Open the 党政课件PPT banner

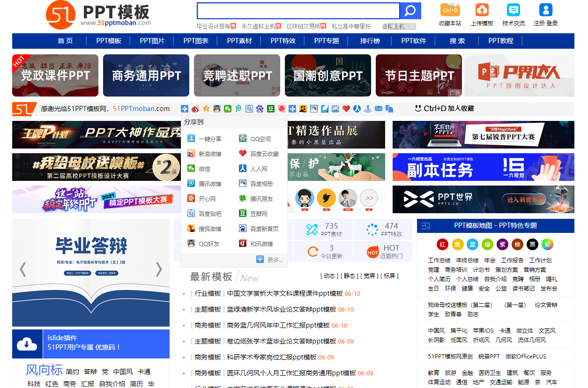tap(55, 75)
